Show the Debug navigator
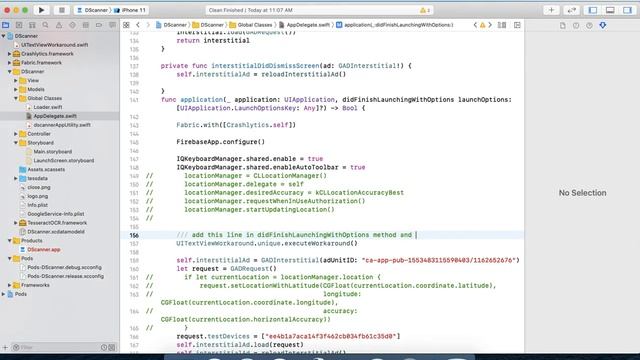640x360 pixels. [x=85, y=25]
